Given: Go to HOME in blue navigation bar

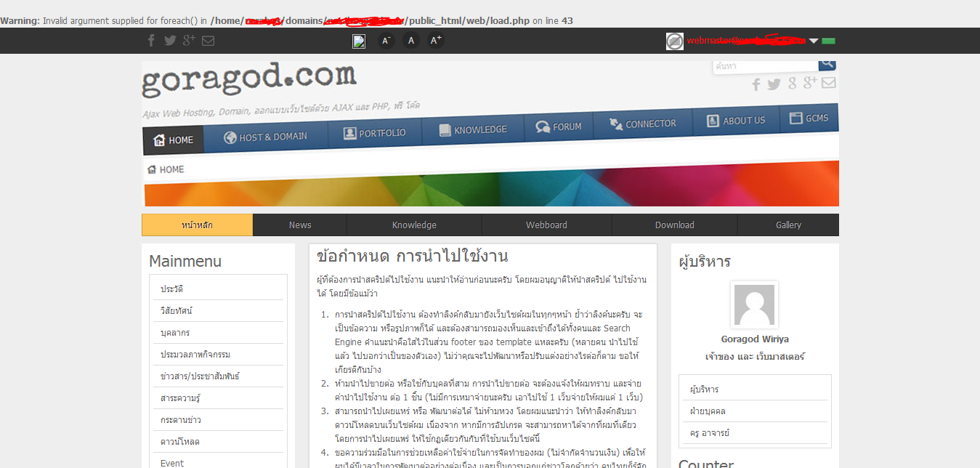Looking at the screenshot, I should point(173,140).
